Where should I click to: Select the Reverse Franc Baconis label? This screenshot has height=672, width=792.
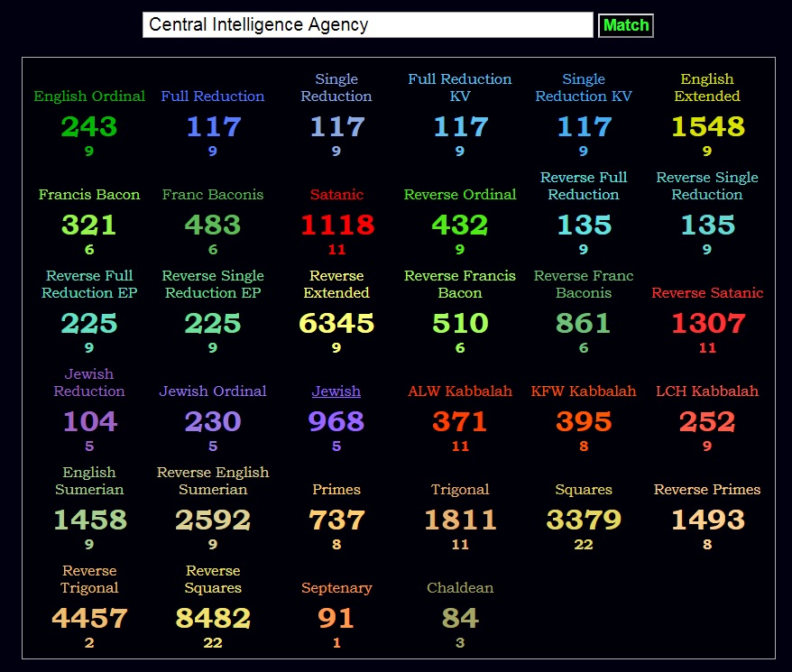pos(584,284)
